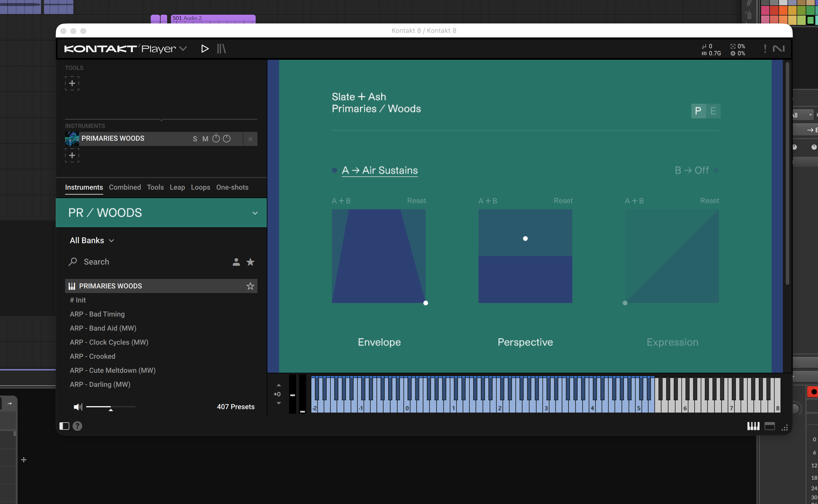The width and height of the screenshot is (818, 504).
Task: Toggle the favorites star filter
Action: click(x=250, y=262)
